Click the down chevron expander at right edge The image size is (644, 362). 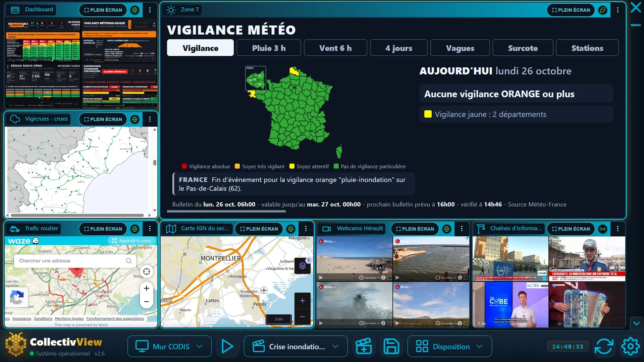(x=637, y=323)
